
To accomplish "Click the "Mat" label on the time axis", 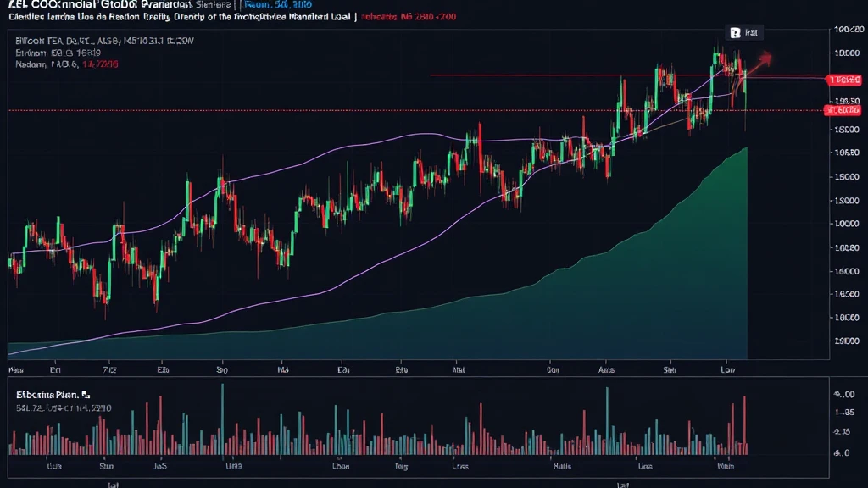I will 458,370.
